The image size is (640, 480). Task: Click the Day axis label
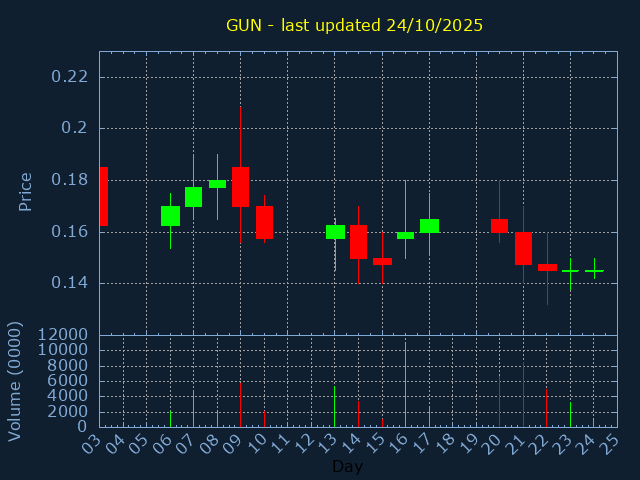pos(347,467)
